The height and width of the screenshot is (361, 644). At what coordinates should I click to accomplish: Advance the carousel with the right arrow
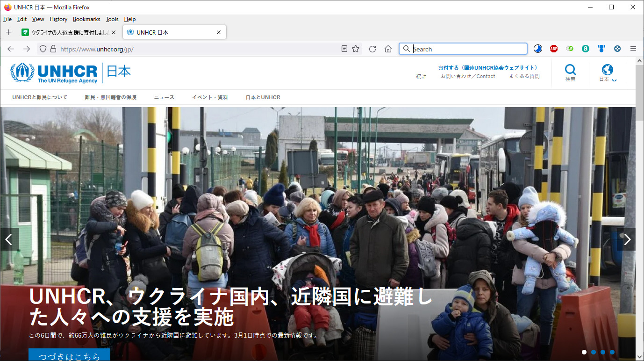pyautogui.click(x=627, y=239)
